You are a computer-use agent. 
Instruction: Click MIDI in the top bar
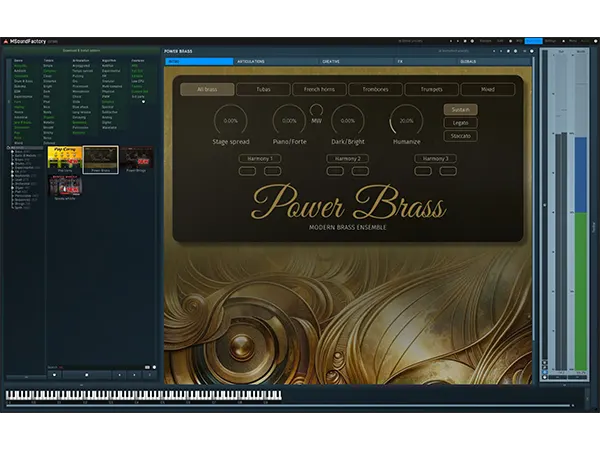click(519, 41)
